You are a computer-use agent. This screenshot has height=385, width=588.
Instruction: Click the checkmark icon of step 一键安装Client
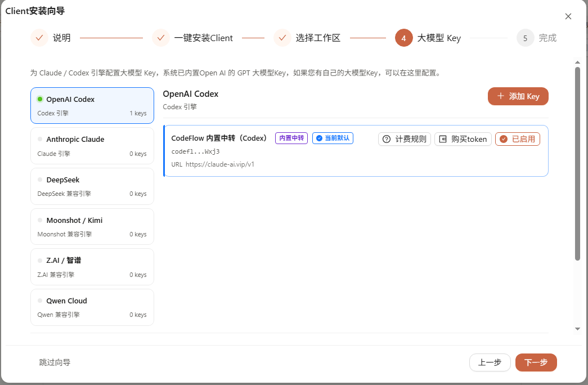click(x=161, y=38)
